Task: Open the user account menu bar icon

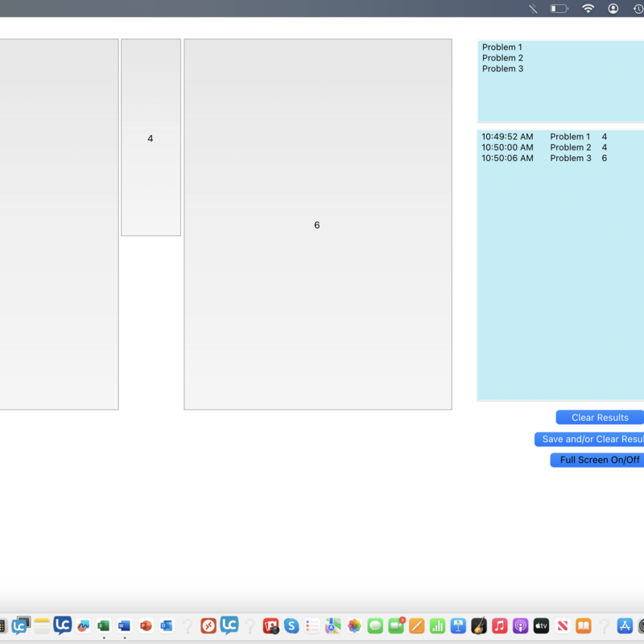Action: [x=613, y=9]
